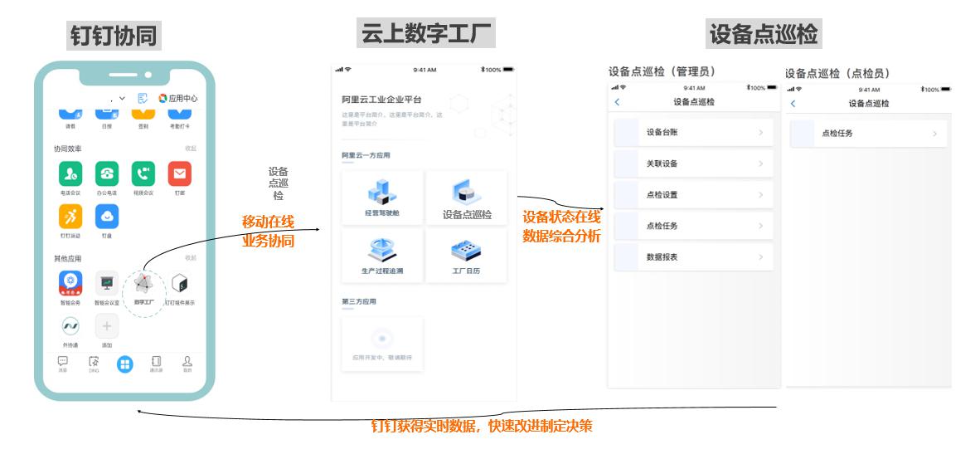Viewport: 980px width, 454px height.
Task: Switch to the 消息 tab
Action: click(x=62, y=364)
